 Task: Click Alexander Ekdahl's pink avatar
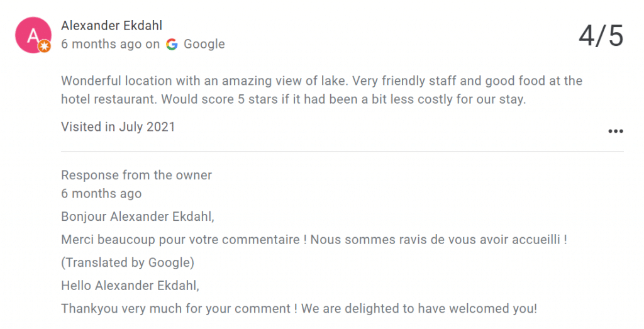(31, 33)
